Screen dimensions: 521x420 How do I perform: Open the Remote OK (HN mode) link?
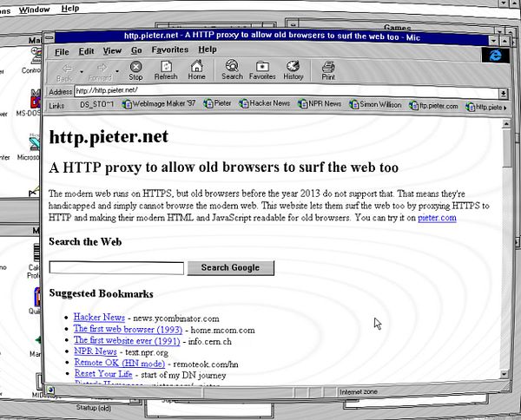[119, 363]
